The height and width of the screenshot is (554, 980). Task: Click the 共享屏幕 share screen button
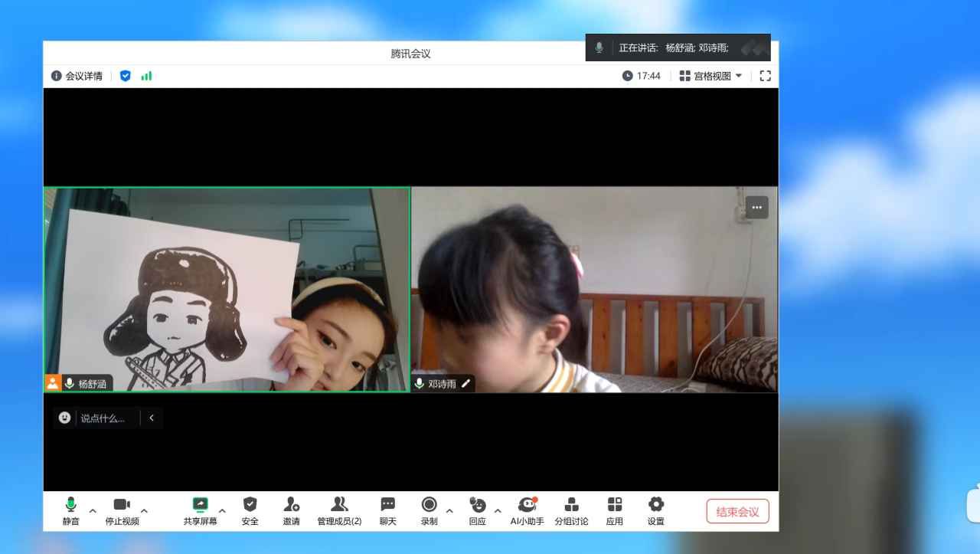[x=200, y=505]
